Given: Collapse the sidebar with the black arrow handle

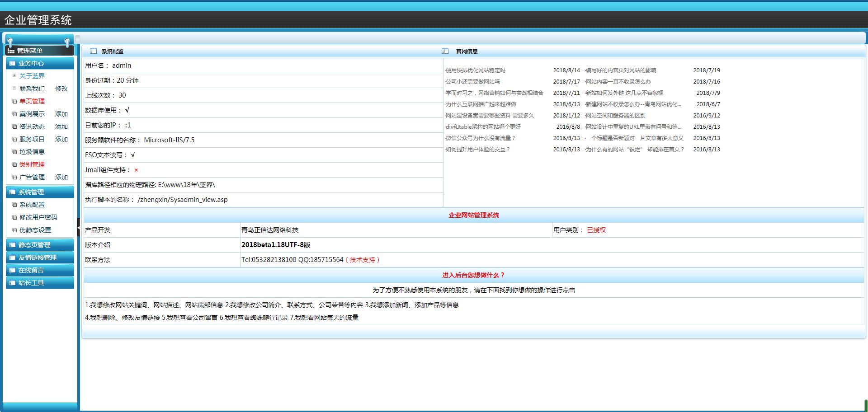Looking at the screenshot, I should [x=79, y=227].
